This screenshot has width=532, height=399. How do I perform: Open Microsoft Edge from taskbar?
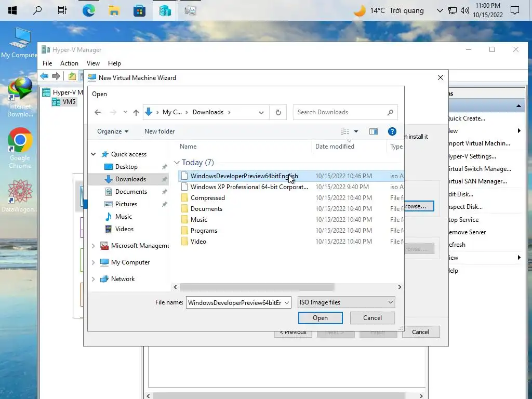pyautogui.click(x=88, y=10)
